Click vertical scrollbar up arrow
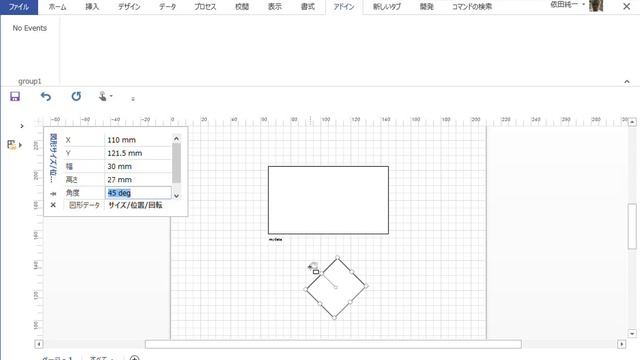This screenshot has height=360, width=640. click(x=632, y=122)
